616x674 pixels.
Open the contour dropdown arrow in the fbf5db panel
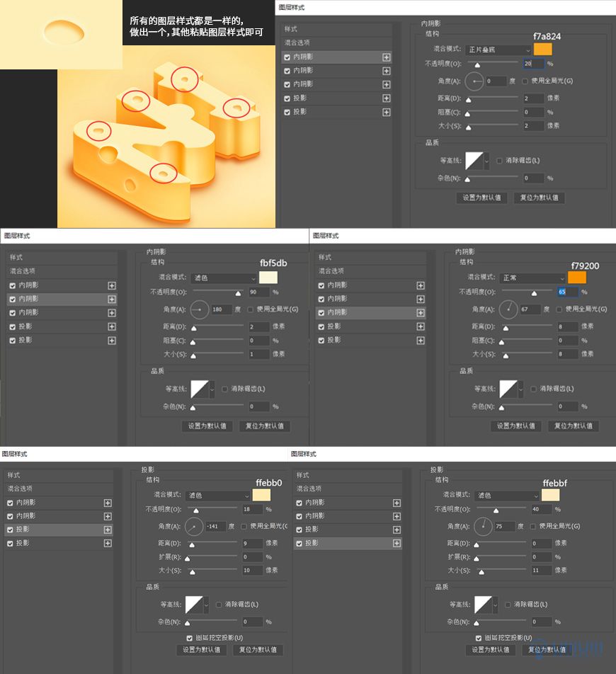point(212,389)
